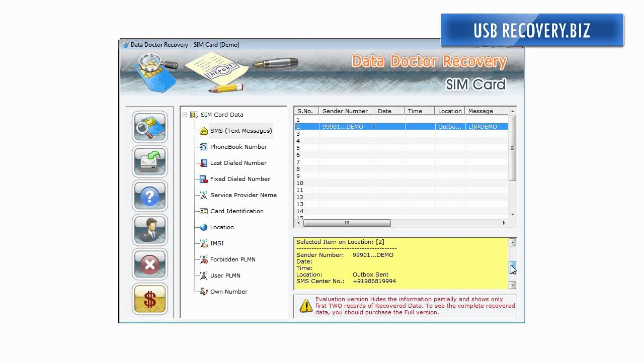Click the User PLMN tower icon
The width and height of the screenshot is (644, 362).
pyautogui.click(x=203, y=276)
